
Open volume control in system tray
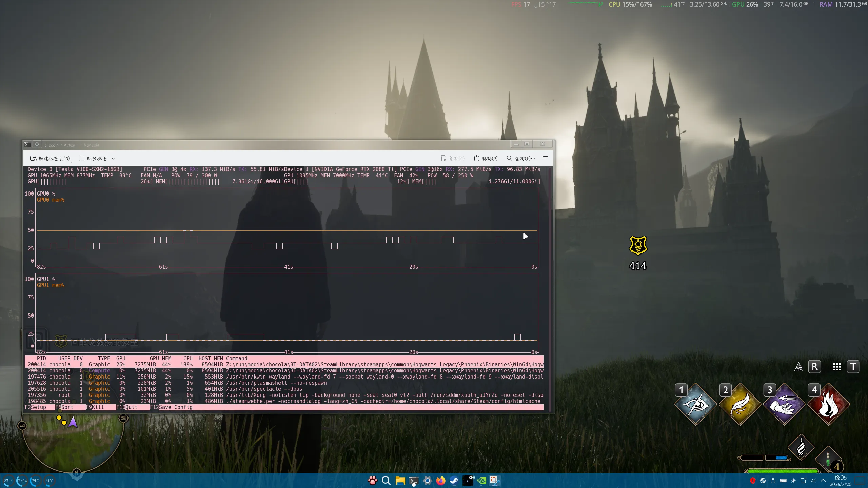coord(813,481)
